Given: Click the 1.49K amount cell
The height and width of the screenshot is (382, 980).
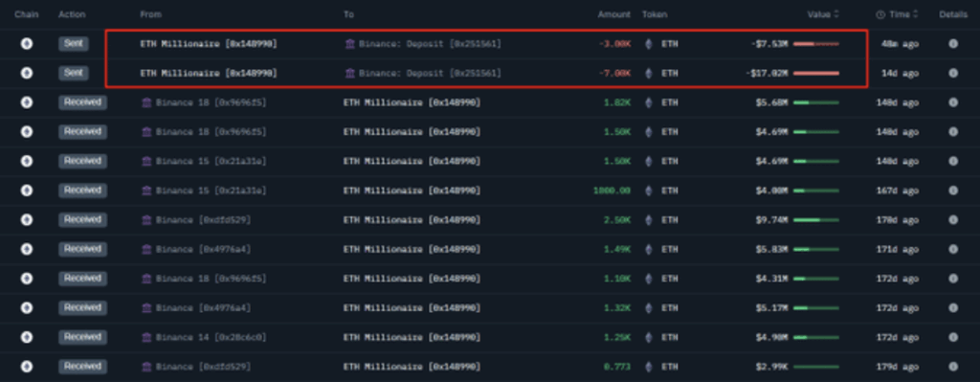Looking at the screenshot, I should point(617,250).
